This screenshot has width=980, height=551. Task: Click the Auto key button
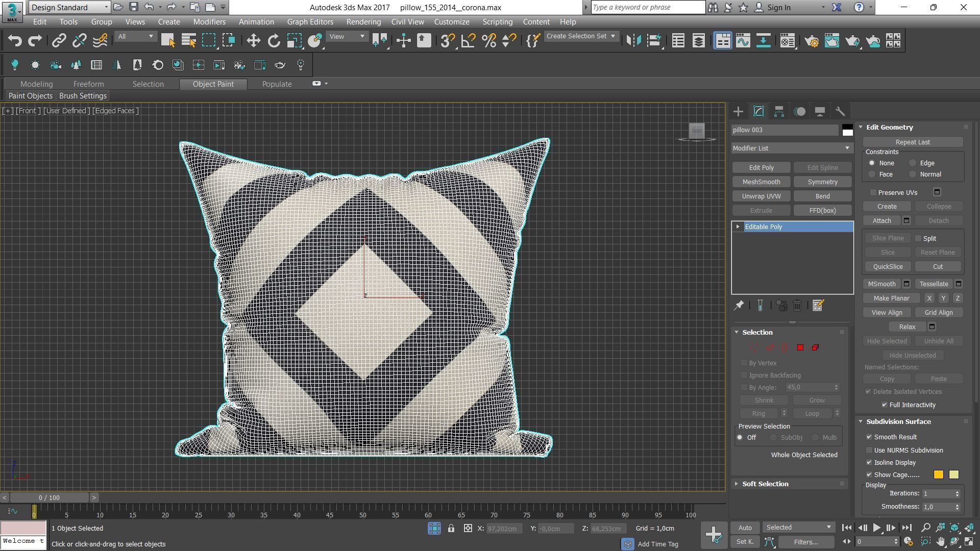click(x=745, y=528)
